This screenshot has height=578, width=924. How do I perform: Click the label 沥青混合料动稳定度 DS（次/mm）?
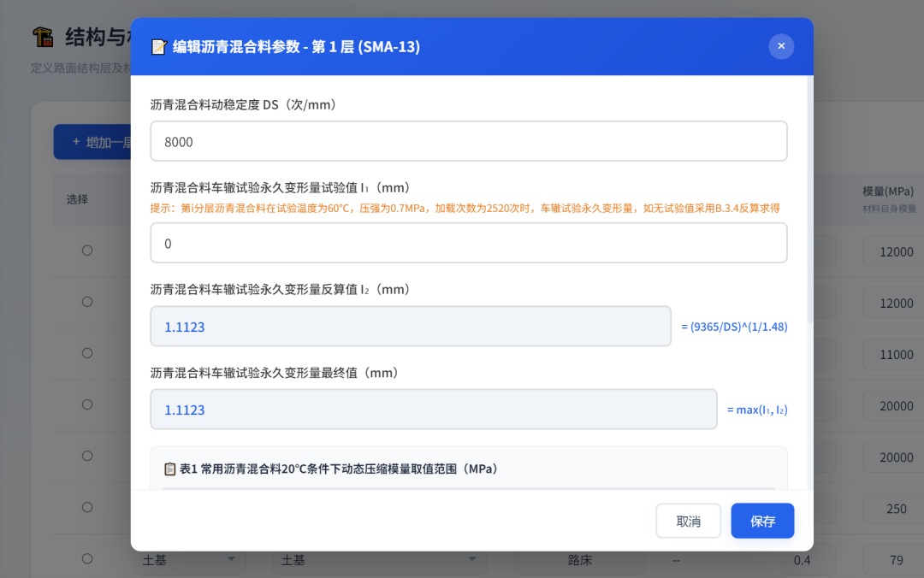tap(243, 104)
